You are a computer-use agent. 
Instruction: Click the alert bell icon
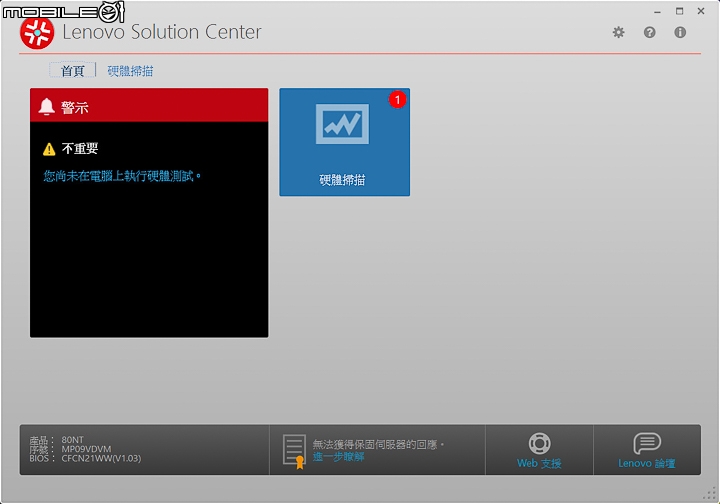tap(46, 106)
